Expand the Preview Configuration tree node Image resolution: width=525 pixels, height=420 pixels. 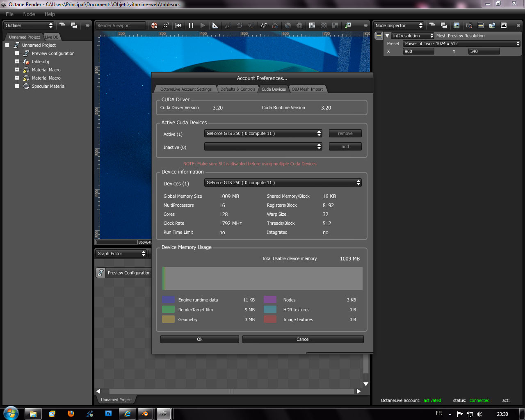click(x=17, y=53)
